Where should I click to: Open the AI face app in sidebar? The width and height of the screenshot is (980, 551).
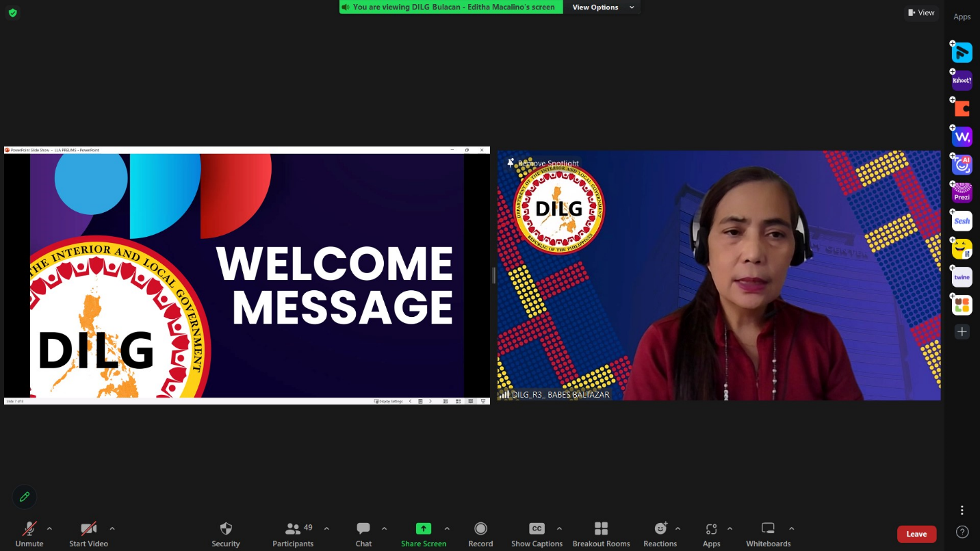pyautogui.click(x=962, y=165)
